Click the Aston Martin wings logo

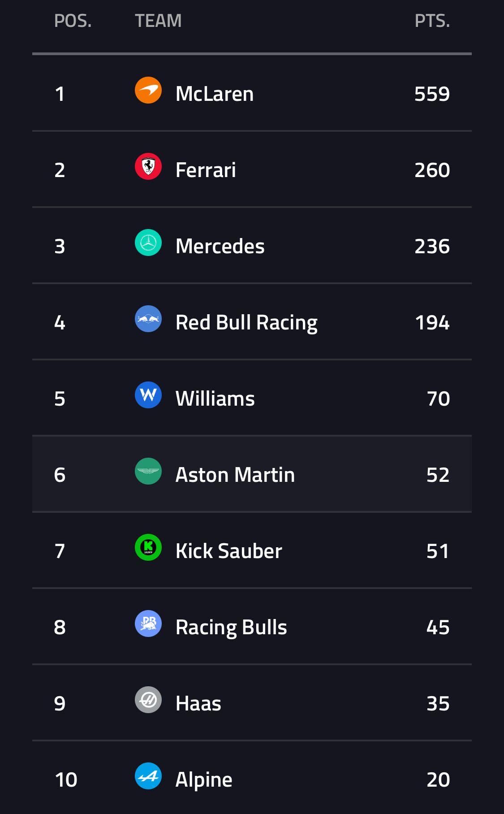pos(148,471)
